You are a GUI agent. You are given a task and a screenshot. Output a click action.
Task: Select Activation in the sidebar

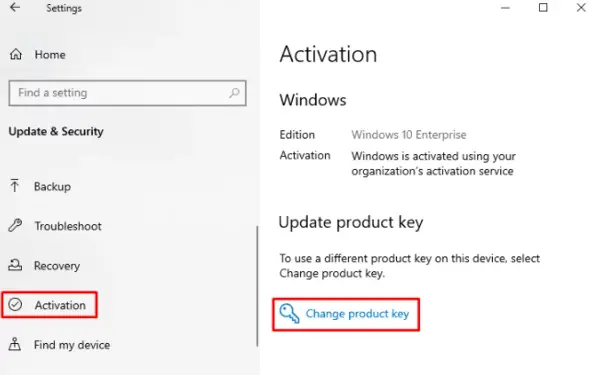point(60,305)
